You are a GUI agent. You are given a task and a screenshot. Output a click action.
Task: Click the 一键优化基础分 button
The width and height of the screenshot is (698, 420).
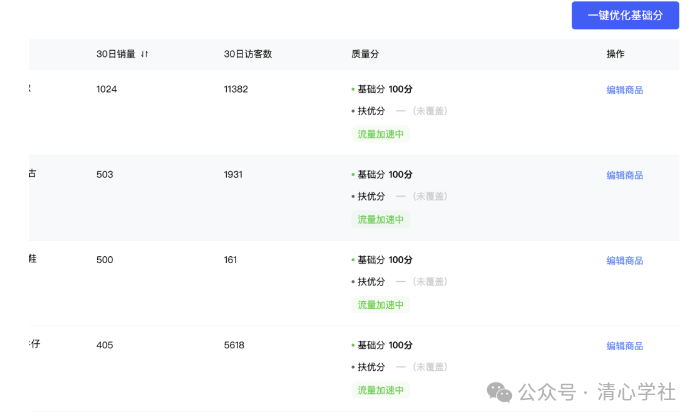point(625,15)
